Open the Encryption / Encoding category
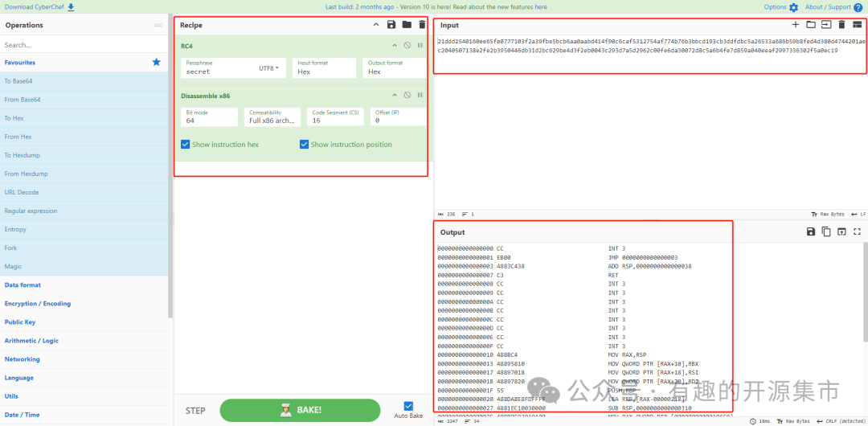 coord(38,304)
